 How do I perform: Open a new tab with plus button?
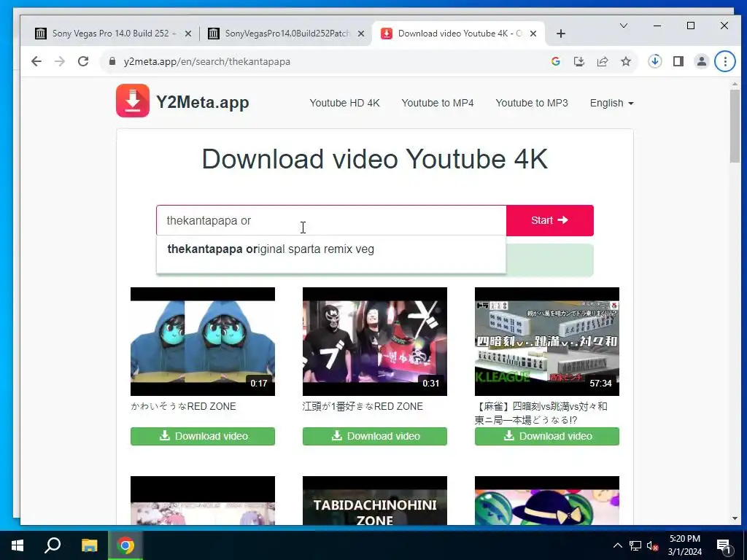[x=561, y=34]
